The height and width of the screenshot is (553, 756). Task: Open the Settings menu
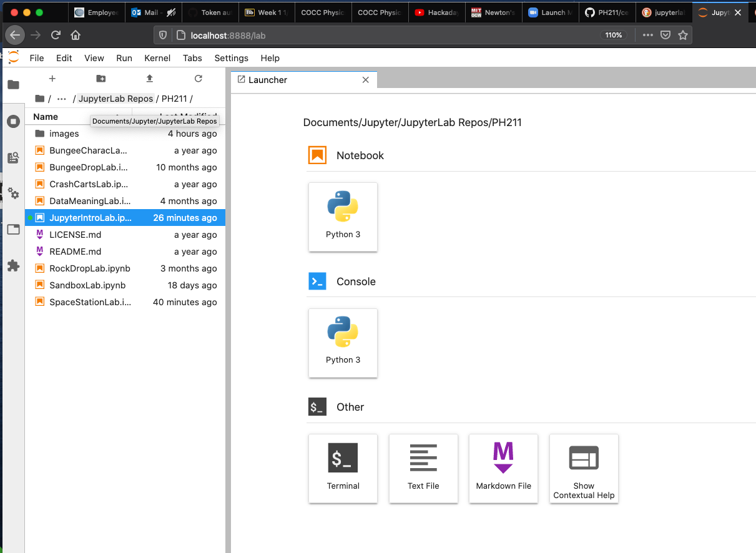click(231, 58)
